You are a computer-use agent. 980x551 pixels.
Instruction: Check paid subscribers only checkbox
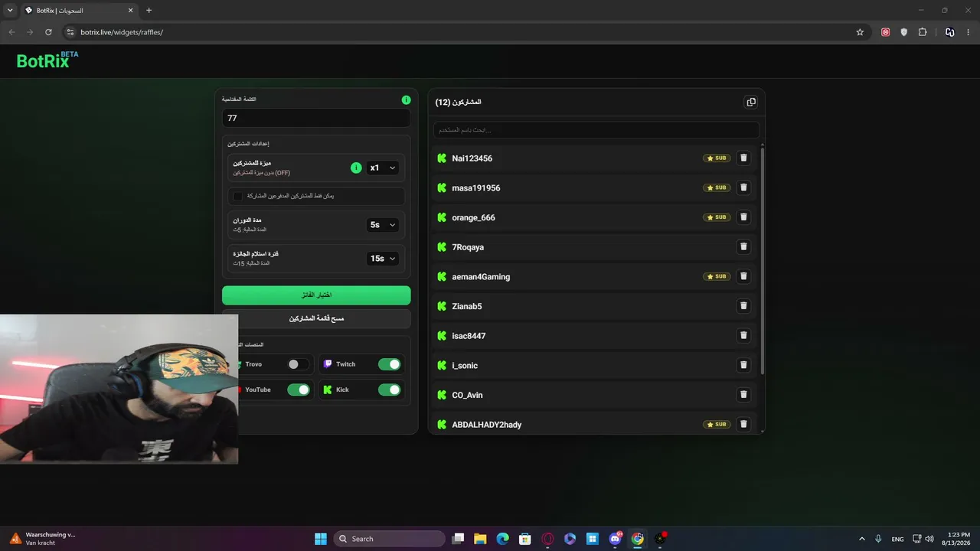(238, 196)
